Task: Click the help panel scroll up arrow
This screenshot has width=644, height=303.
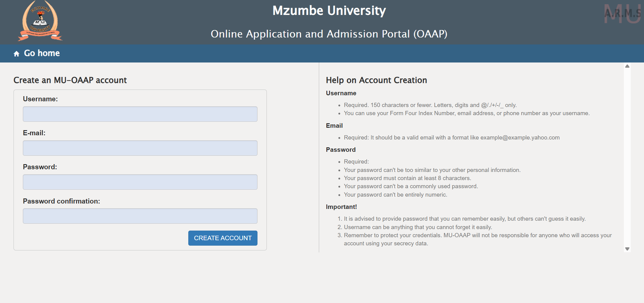Action: tap(627, 66)
